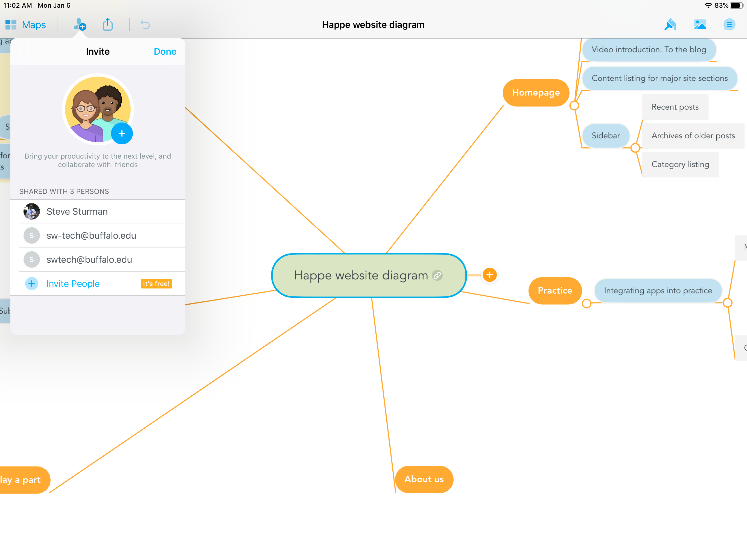Open the style paintbrush tool
The height and width of the screenshot is (560, 747).
[670, 25]
